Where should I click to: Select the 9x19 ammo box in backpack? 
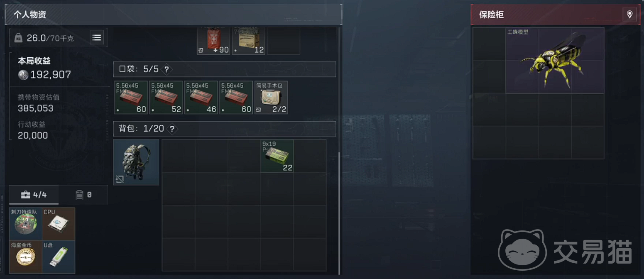point(277,156)
